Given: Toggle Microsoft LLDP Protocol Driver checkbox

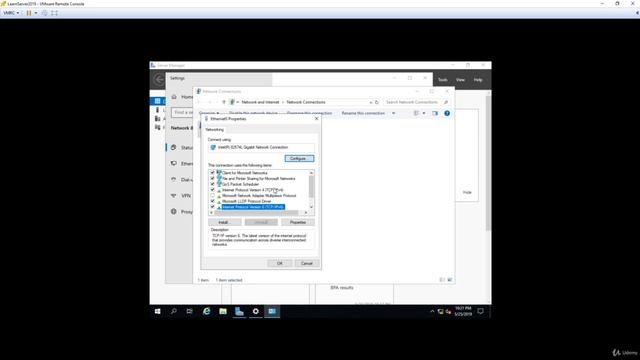Looking at the screenshot, I should click(212, 201).
